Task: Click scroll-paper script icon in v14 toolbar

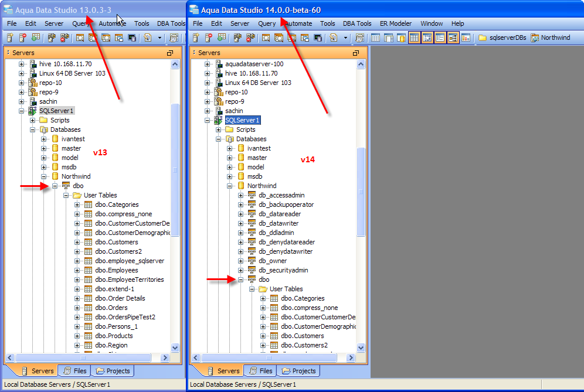Action: pyautogui.click(x=359, y=38)
